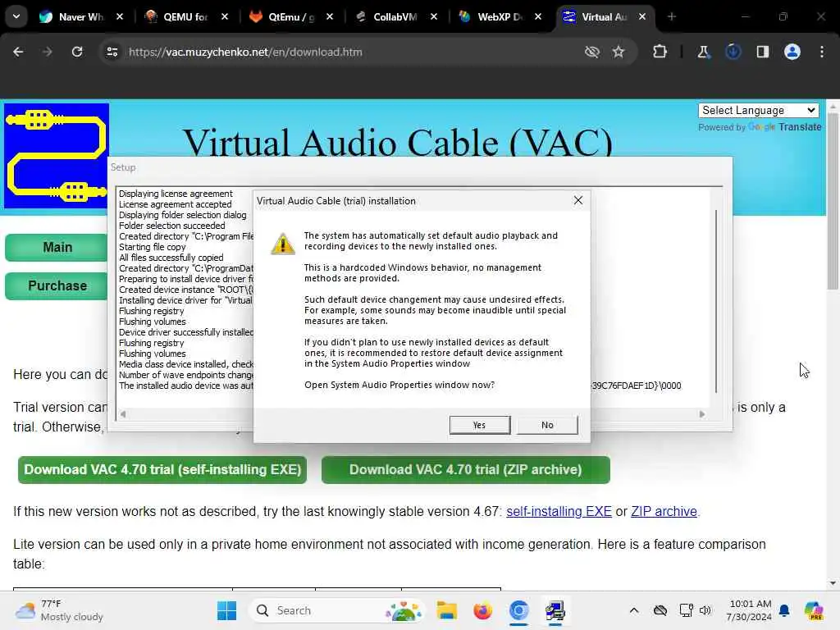This screenshot has width=840, height=630.
Task: Open the version 4.67 self-installing EXE link
Action: [x=559, y=512]
